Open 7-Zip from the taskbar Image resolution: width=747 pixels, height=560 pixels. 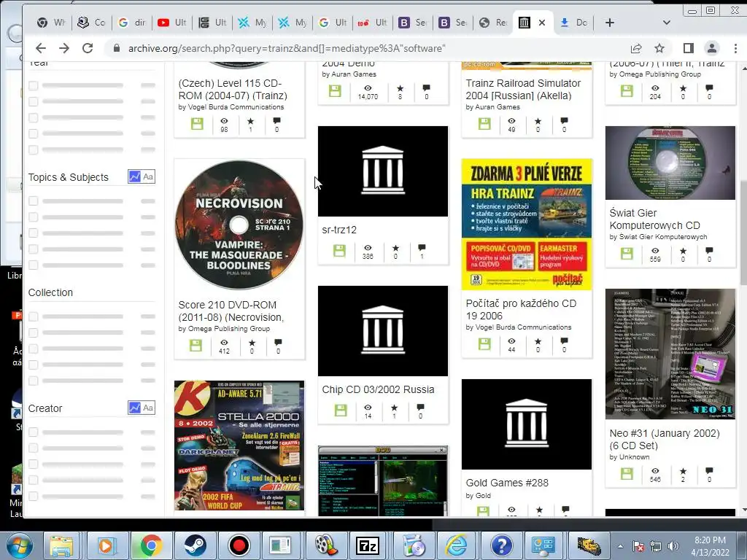click(x=367, y=545)
